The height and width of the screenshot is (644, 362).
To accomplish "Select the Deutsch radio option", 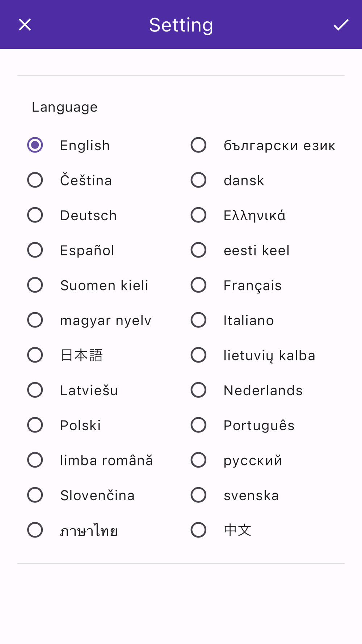I will [x=35, y=215].
